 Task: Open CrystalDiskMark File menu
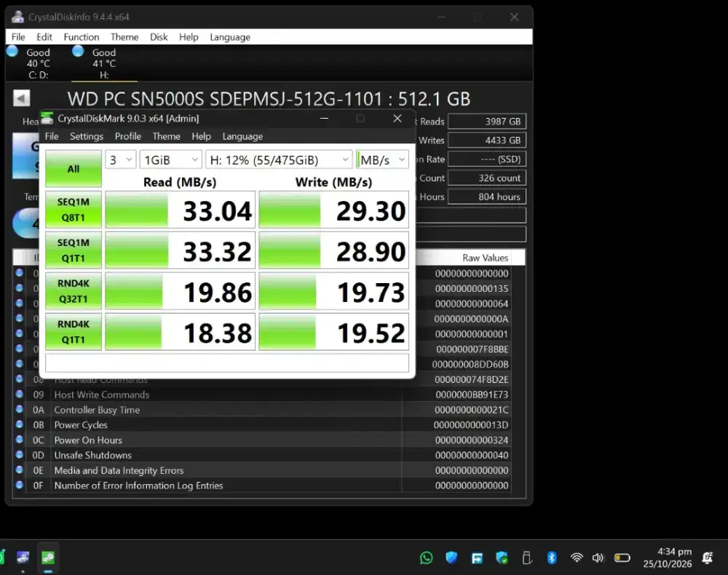coord(52,136)
